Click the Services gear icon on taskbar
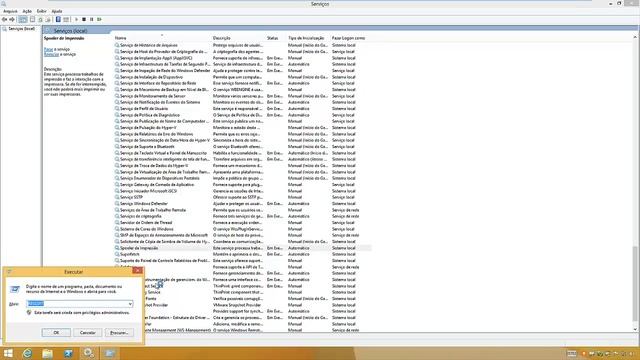The height and width of the screenshot is (360, 640). [x=89, y=353]
